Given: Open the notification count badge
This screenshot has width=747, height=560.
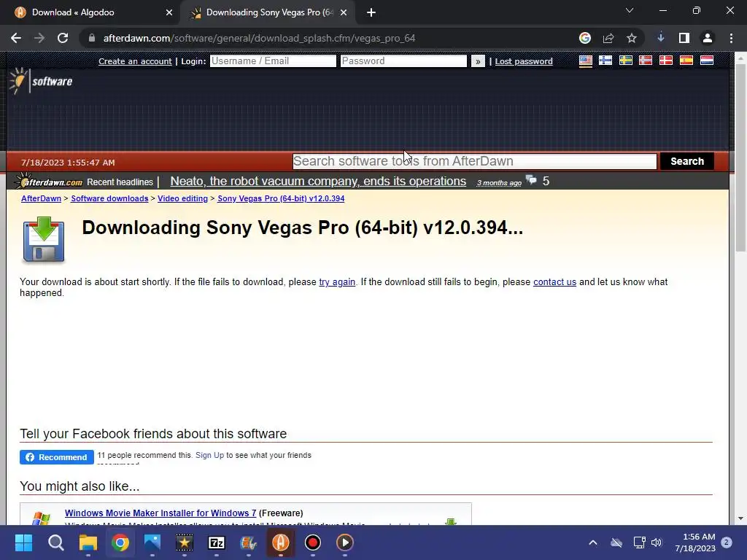Looking at the screenshot, I should (x=727, y=542).
